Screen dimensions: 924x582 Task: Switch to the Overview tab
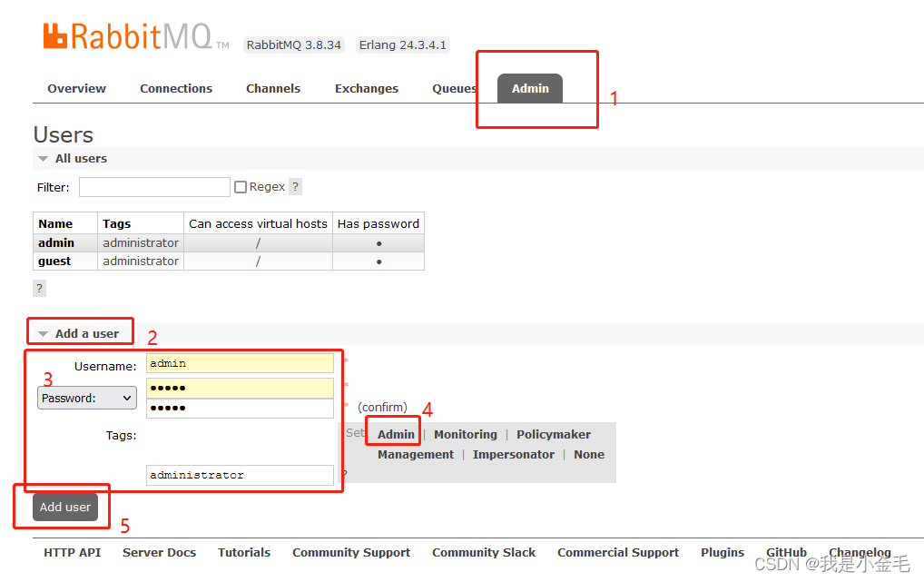76,88
